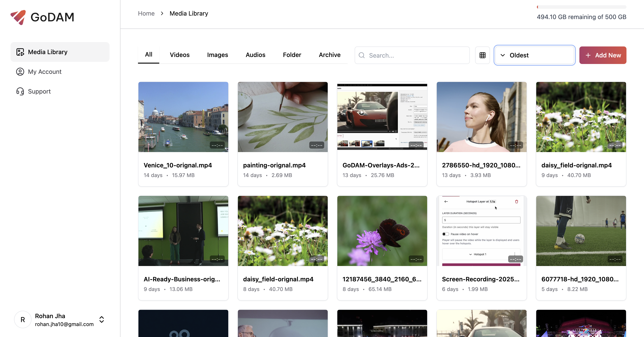The height and width of the screenshot is (337, 644).
Task: Click the rohan.jha10@gmail.com email text
Action: point(64,324)
